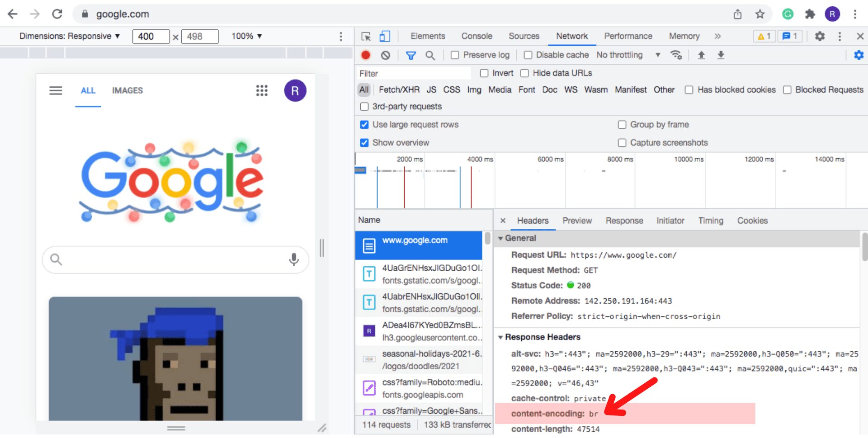868x438 pixels.
Task: Switch to the Performance tab
Action: pyautogui.click(x=628, y=36)
